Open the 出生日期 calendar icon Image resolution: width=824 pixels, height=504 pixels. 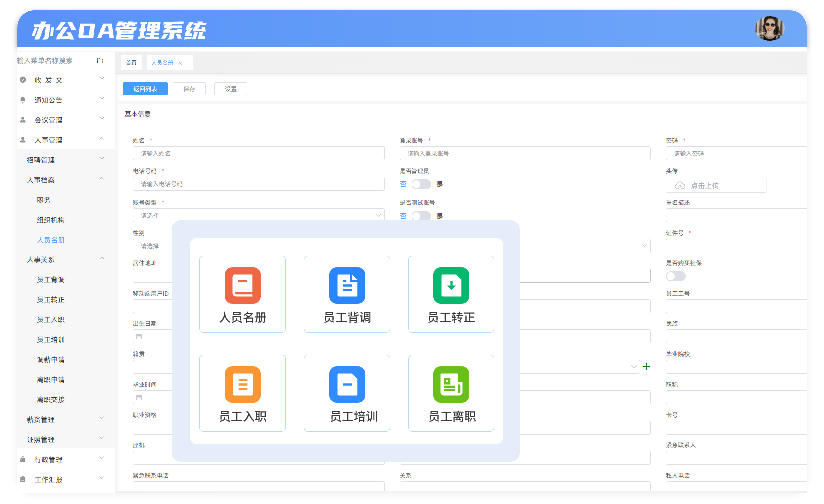pyautogui.click(x=139, y=337)
